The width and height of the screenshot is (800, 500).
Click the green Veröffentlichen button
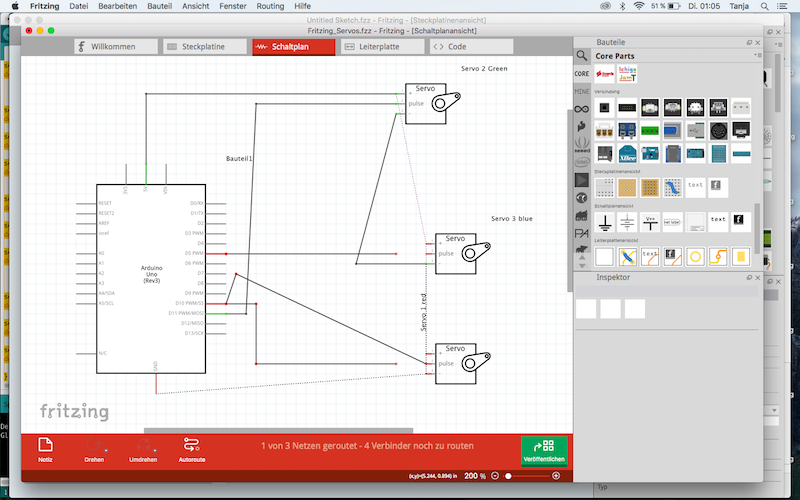click(544, 451)
